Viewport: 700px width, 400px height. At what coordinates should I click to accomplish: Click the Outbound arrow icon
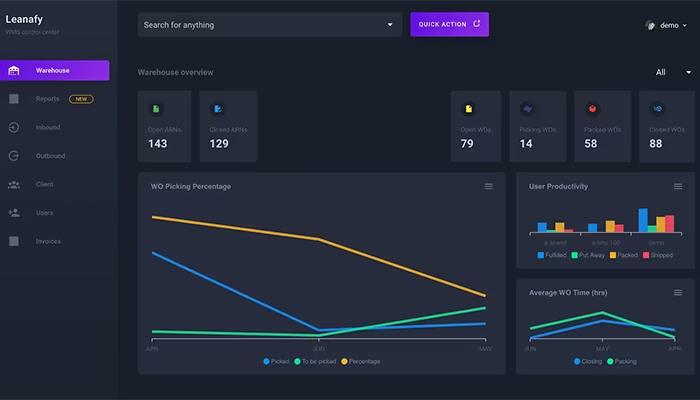pyautogui.click(x=14, y=156)
